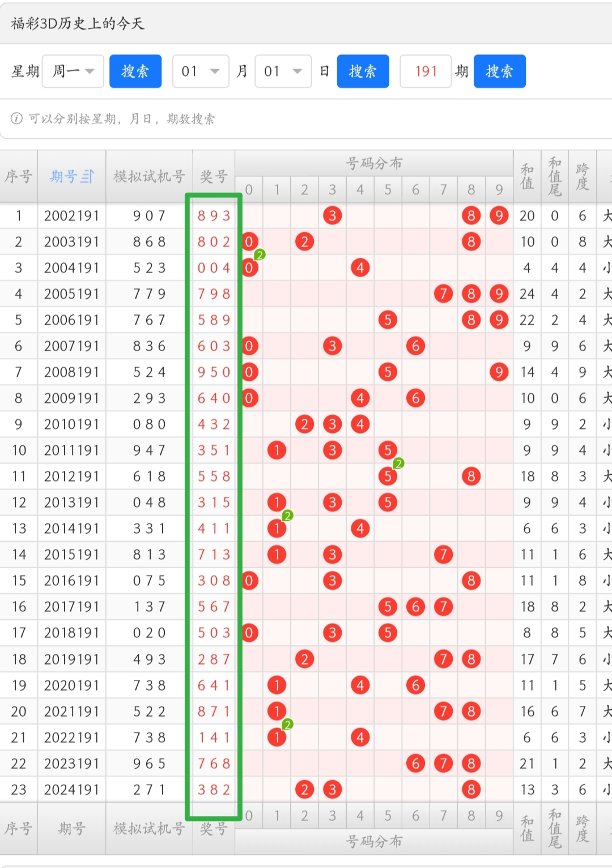
Task: Select issue number 2009191
Action: coord(71,398)
